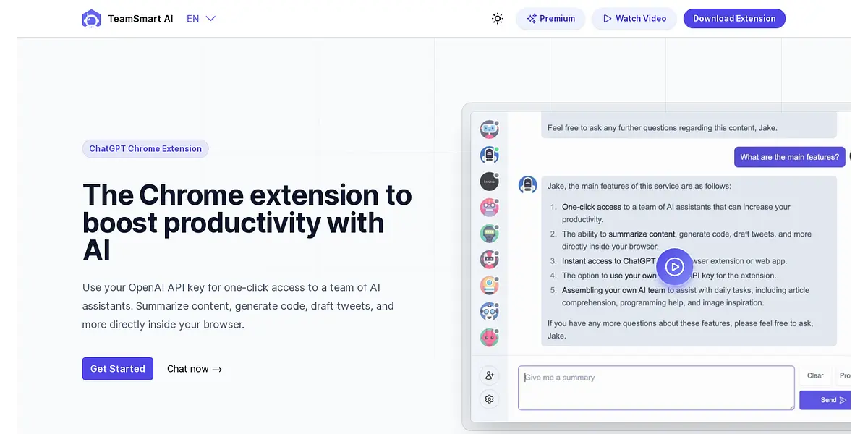Image resolution: width=868 pixels, height=434 pixels.
Task: Click the Download Extension button
Action: point(734,19)
